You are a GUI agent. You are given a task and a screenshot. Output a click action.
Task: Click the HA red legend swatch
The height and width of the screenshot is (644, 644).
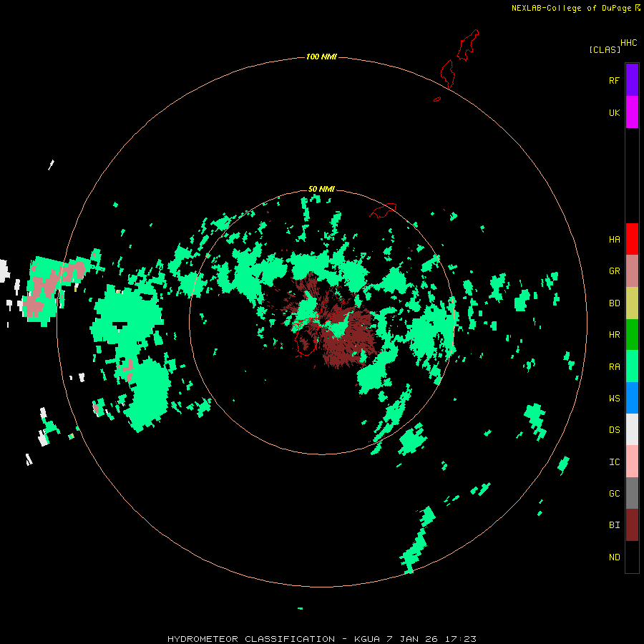632,239
